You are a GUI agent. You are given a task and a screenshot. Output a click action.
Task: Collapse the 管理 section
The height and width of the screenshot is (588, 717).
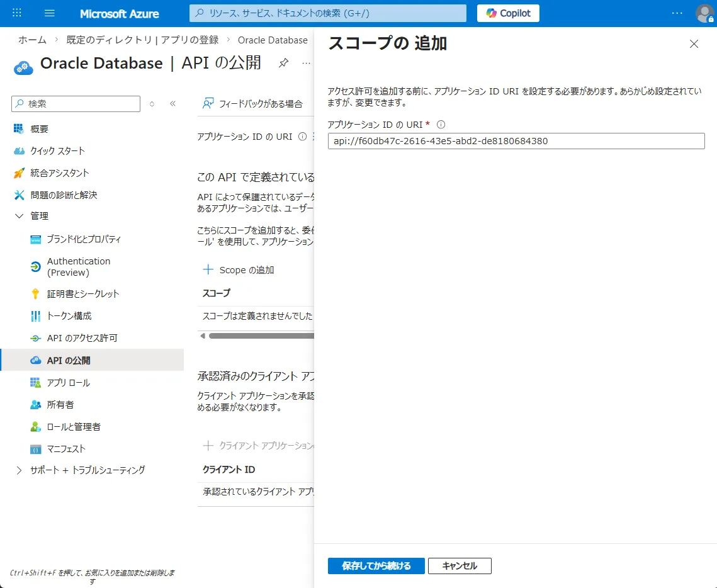coord(20,215)
